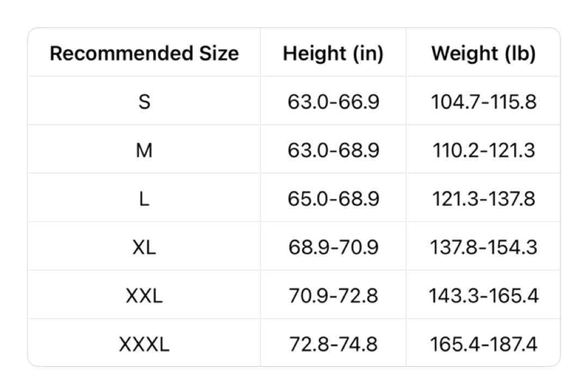Select the M size cell

click(144, 150)
